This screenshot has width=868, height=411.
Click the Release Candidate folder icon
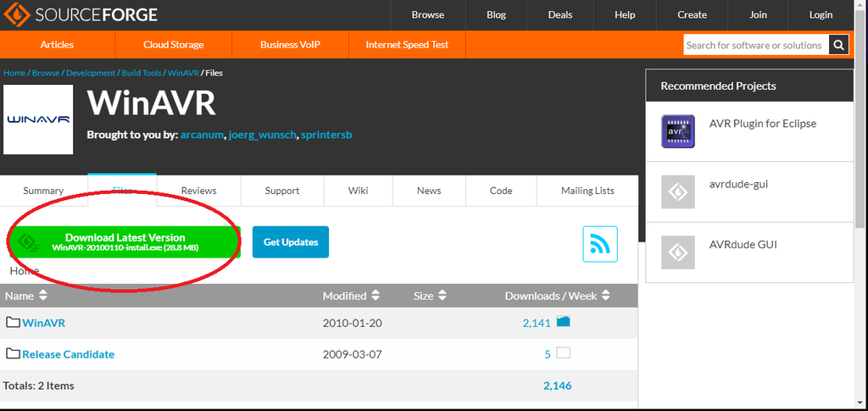[13, 354]
